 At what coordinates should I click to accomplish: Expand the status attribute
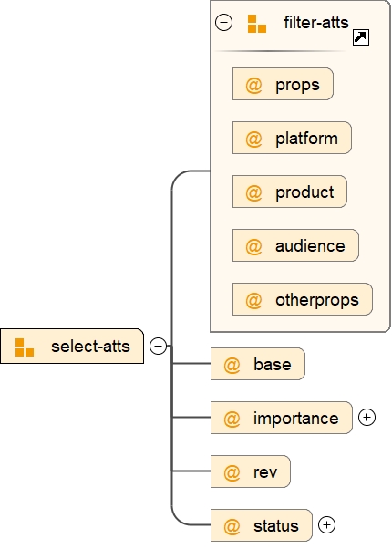[x=327, y=525]
